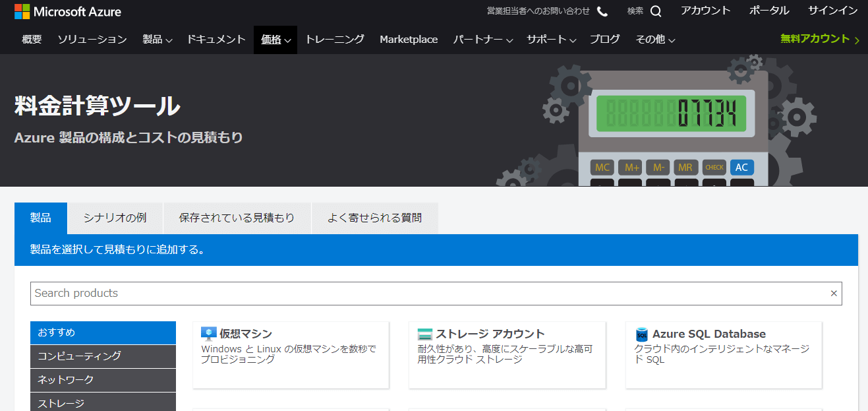The height and width of the screenshot is (411, 868).
Task: Switch to the シナリオの例 tab
Action: coord(115,218)
